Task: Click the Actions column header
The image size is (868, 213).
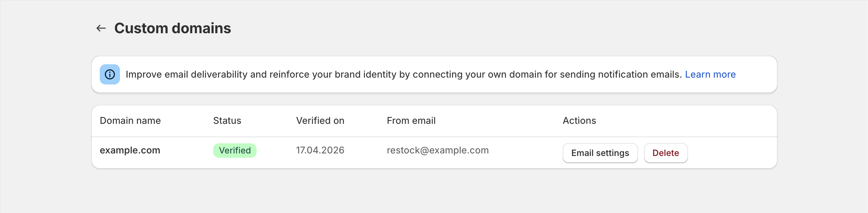Action: coord(579,121)
